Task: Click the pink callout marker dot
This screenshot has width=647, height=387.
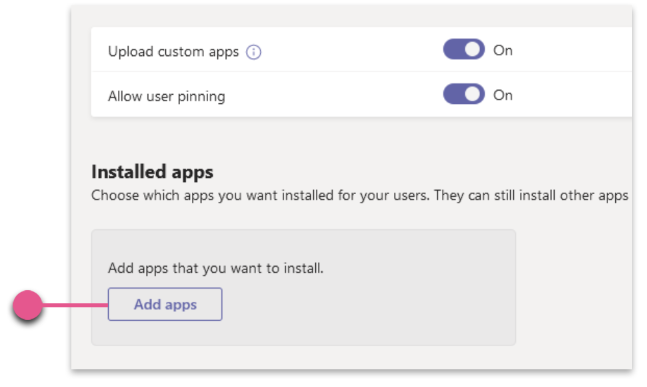Action: point(28,305)
